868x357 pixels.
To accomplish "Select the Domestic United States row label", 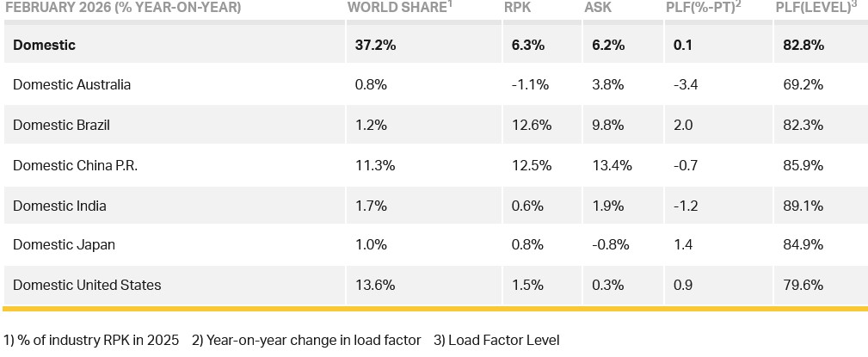I will (x=87, y=285).
